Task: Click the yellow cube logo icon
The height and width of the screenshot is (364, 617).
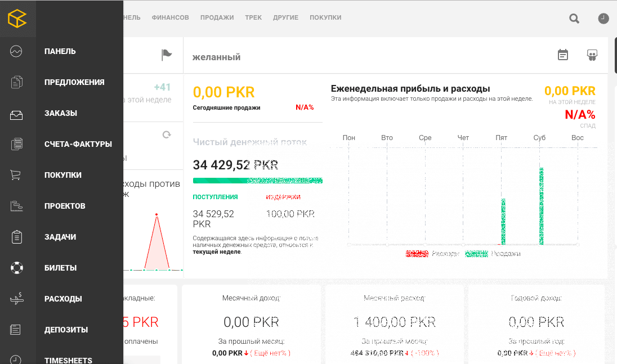Action: 17,18
